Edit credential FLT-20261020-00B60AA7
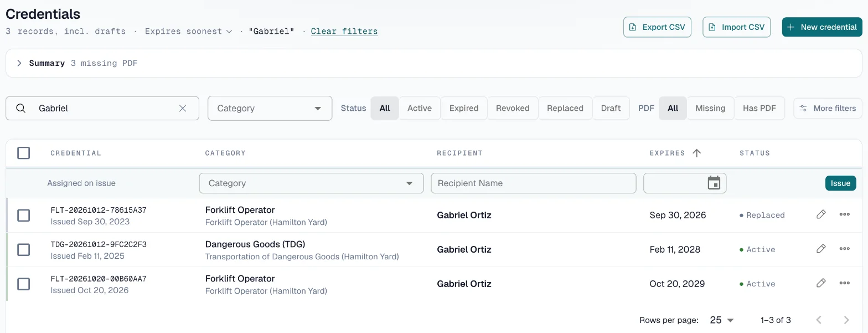This screenshot has width=868, height=333. coord(821,283)
